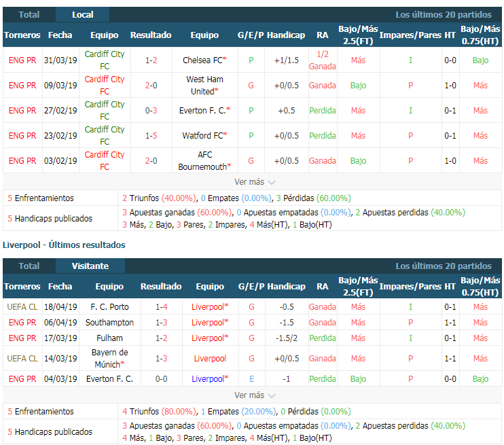Open F. C. Porto team link
This screenshot has width=504, height=445.
[109, 306]
